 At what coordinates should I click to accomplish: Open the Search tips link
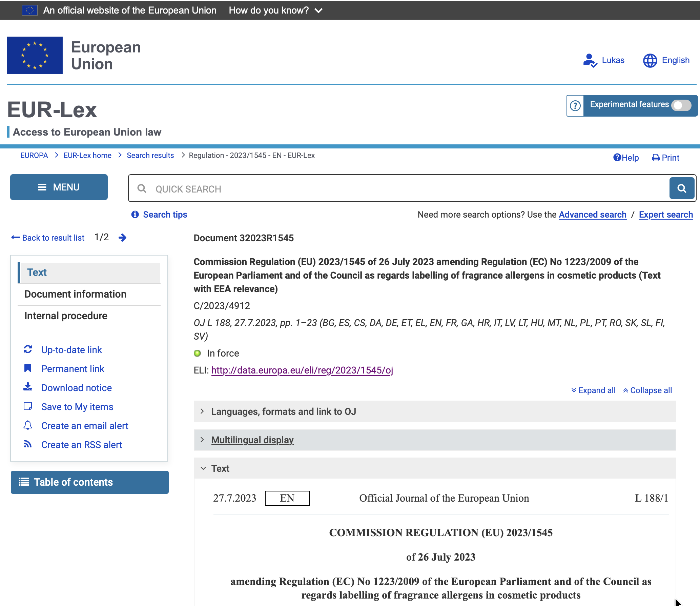(x=165, y=215)
